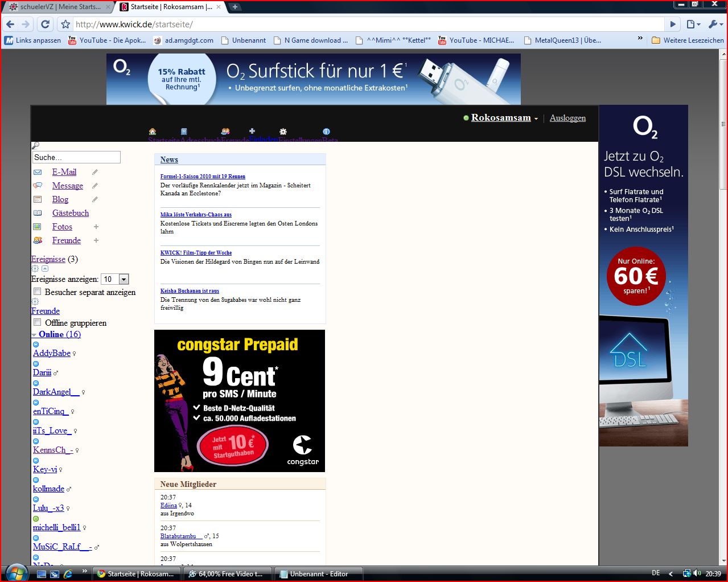The height and width of the screenshot is (582, 728).
Task: Open the Adressbuch book icon
Action: pos(184,132)
